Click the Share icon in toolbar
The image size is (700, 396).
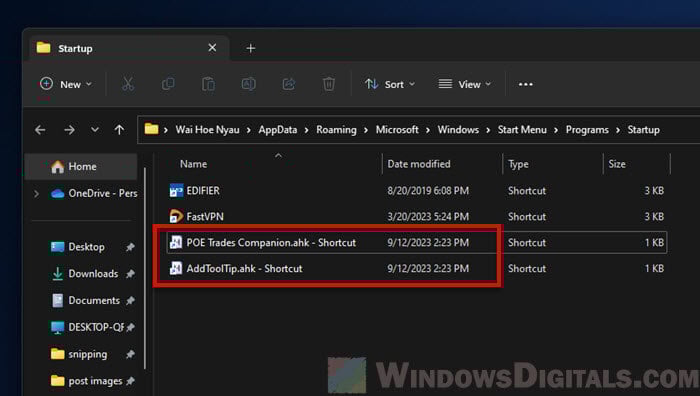click(289, 84)
